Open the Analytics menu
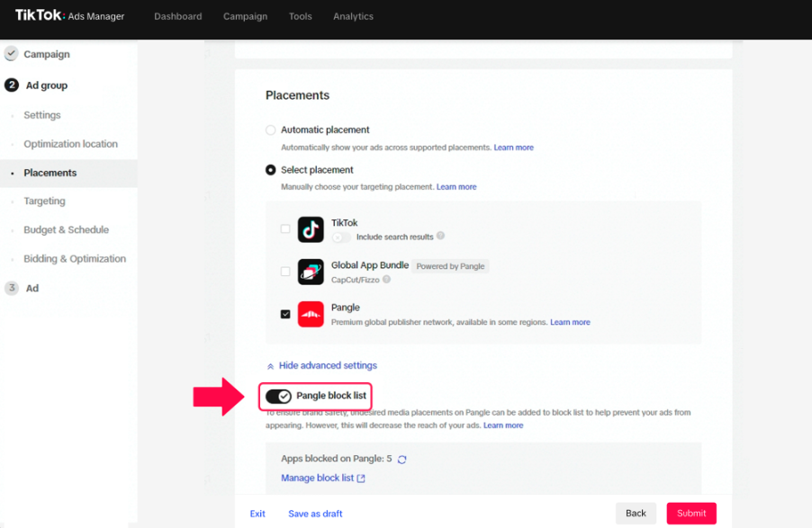This screenshot has height=528, width=812. click(x=353, y=16)
